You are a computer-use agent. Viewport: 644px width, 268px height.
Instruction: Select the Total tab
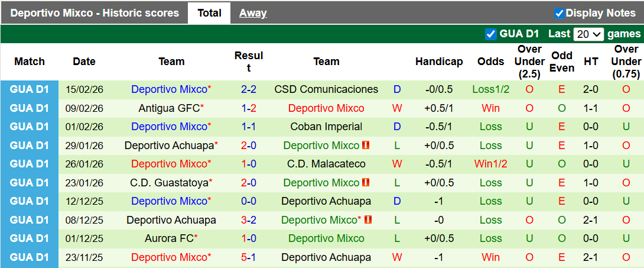pyautogui.click(x=209, y=13)
